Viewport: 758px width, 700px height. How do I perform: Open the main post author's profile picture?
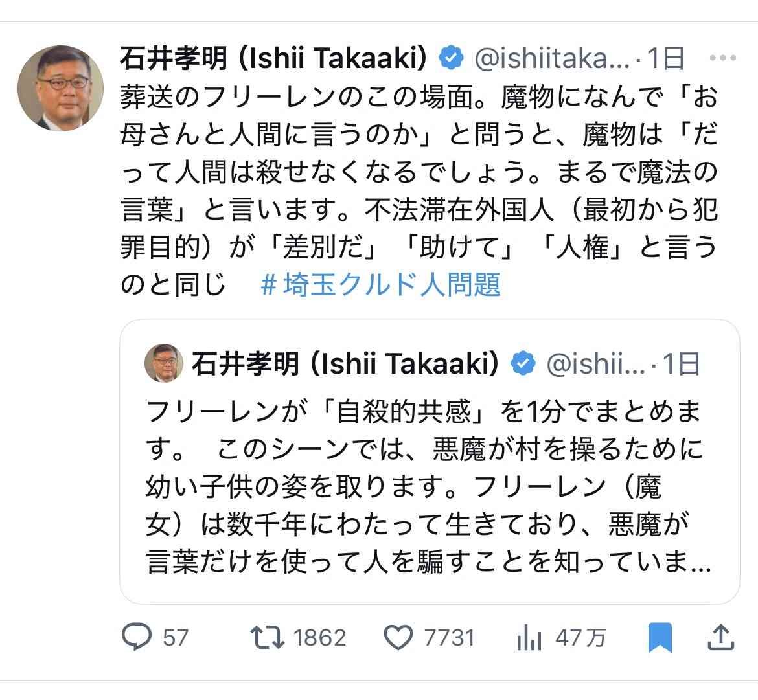point(60,89)
